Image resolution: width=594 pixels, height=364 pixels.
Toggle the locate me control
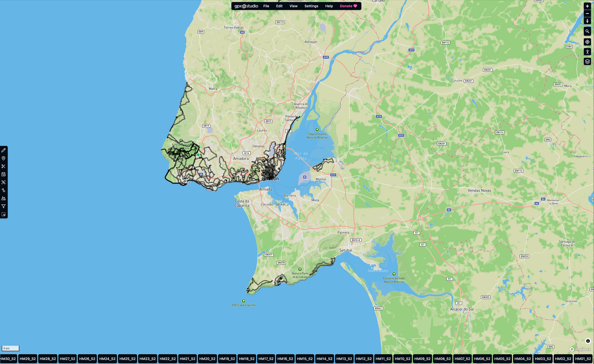(587, 42)
